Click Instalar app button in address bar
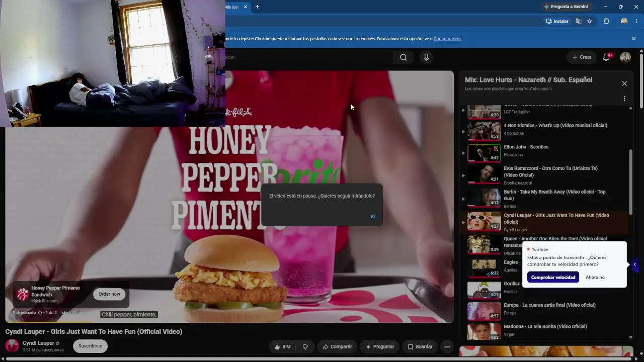644x362 pixels. tap(557, 21)
